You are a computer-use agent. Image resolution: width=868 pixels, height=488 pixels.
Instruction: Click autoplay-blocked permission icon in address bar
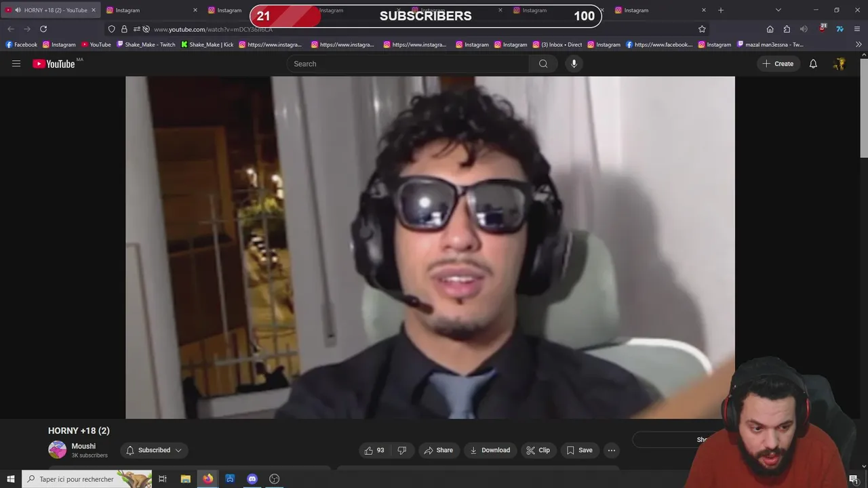(146, 29)
